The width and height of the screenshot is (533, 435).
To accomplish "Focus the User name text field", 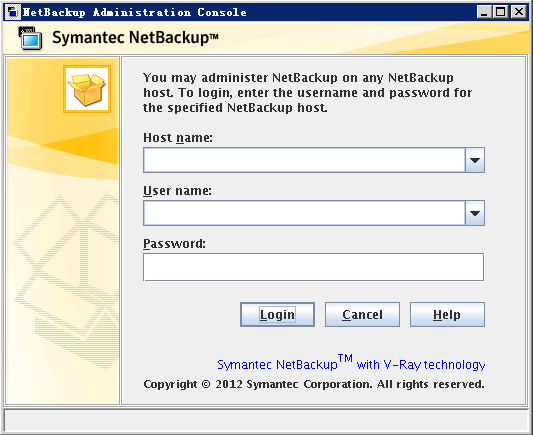I will 304,213.
